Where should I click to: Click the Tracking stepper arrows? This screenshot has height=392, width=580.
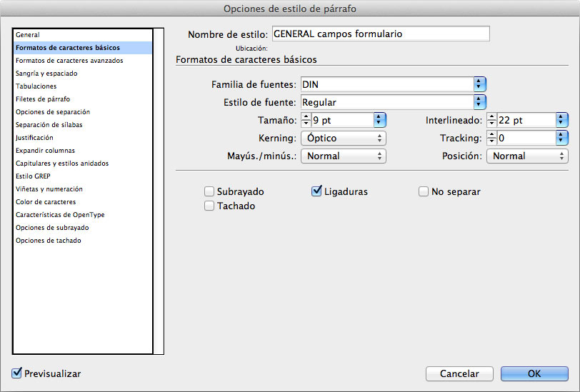click(x=491, y=138)
